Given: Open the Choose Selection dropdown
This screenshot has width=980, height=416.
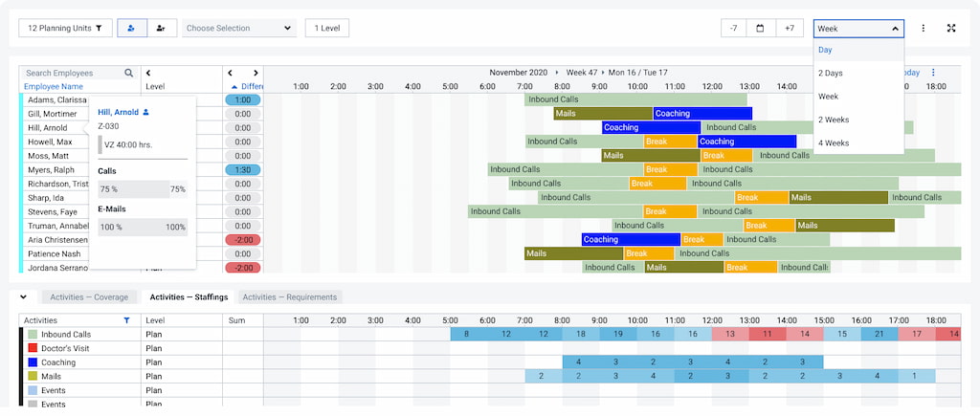Looking at the screenshot, I should coord(239,28).
